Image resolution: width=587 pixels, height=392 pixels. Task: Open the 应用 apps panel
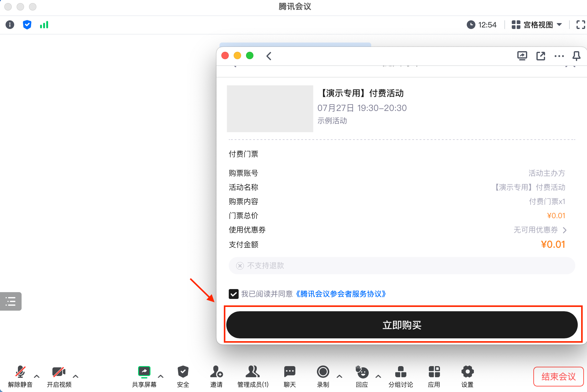click(x=434, y=377)
